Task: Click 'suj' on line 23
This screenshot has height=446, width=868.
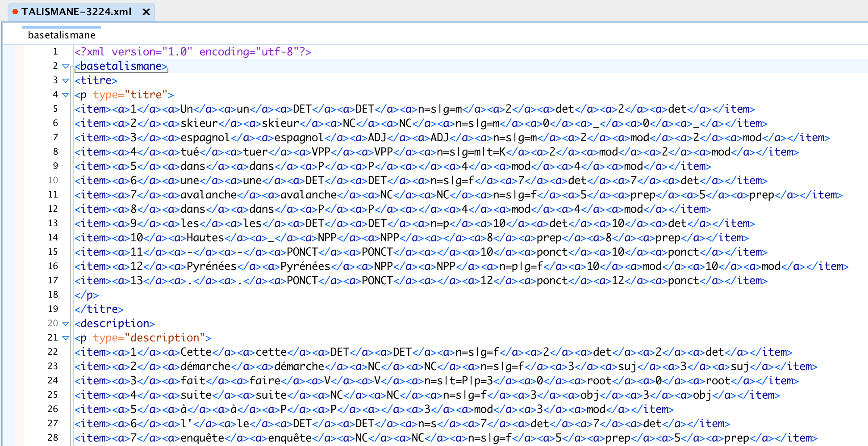Action: click(627, 366)
